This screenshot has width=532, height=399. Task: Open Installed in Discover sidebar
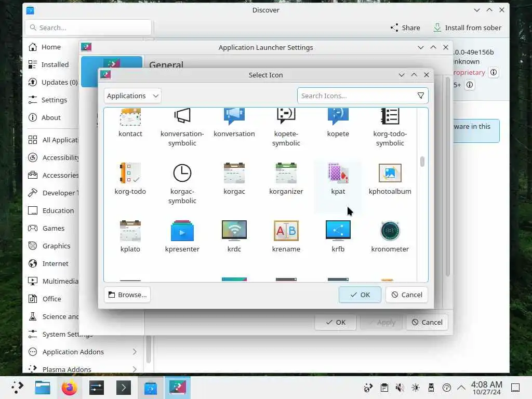pos(51,64)
